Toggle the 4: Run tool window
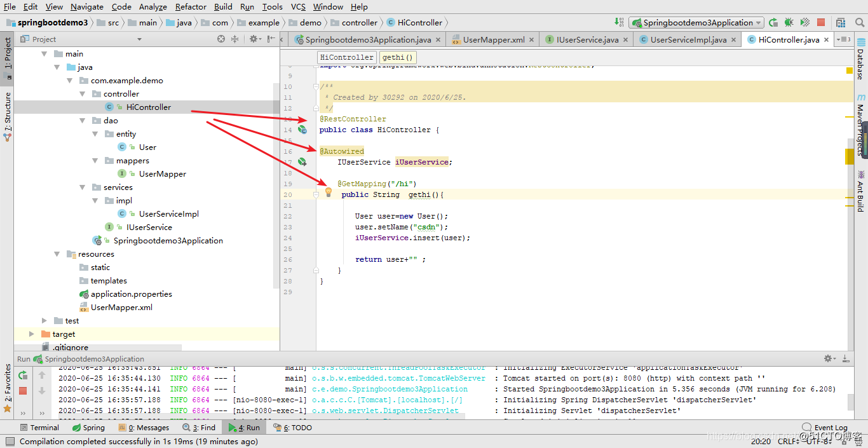Viewport: 868px width, 448px height. (x=245, y=428)
